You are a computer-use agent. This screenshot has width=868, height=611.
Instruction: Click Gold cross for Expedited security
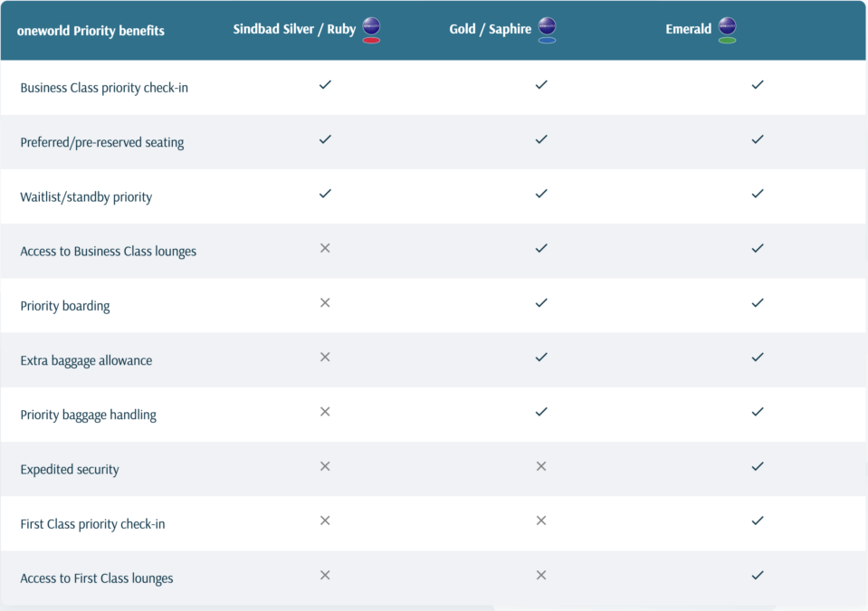[541, 466]
